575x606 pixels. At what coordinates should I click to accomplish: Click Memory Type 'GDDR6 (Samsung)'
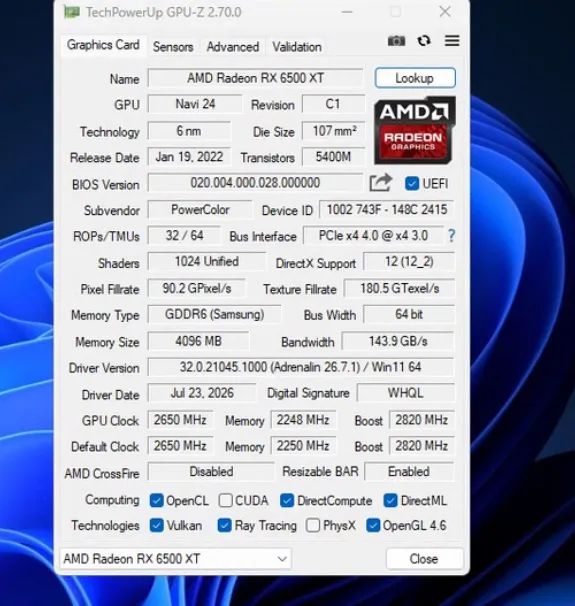(215, 314)
